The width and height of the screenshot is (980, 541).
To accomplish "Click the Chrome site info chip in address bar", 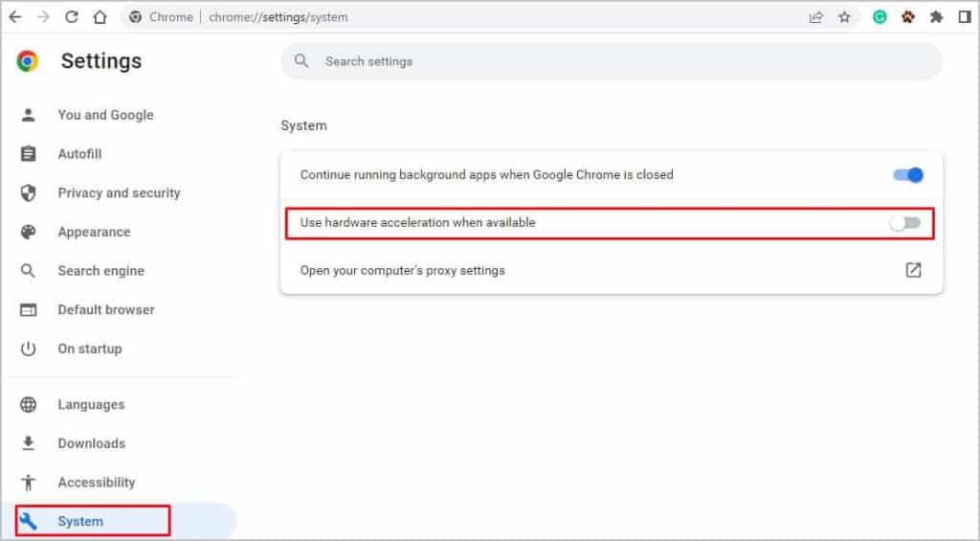I will click(x=161, y=17).
